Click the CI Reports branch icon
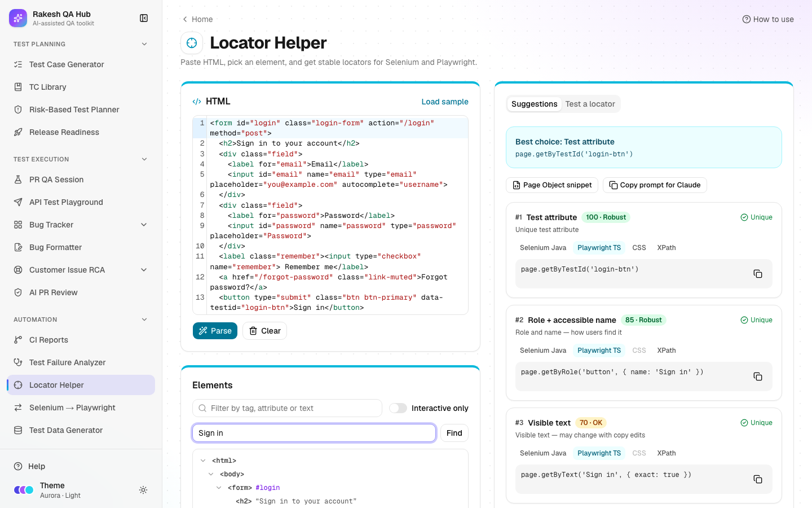The image size is (812, 508). (x=18, y=340)
